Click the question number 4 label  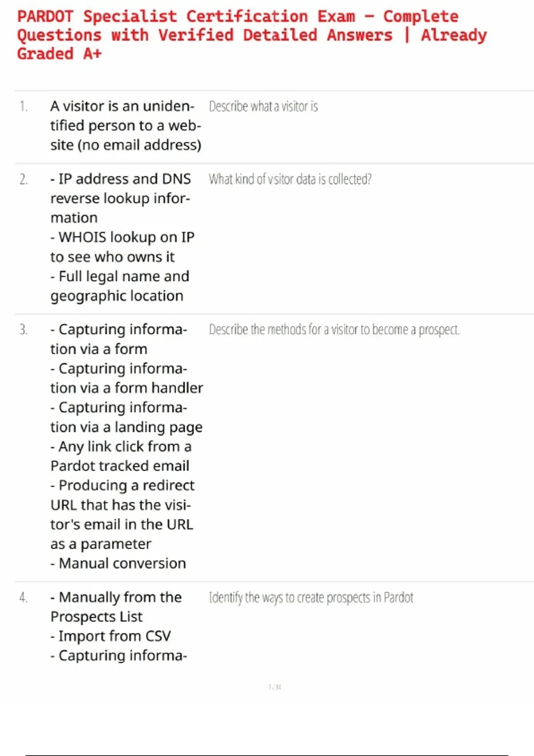point(24,597)
